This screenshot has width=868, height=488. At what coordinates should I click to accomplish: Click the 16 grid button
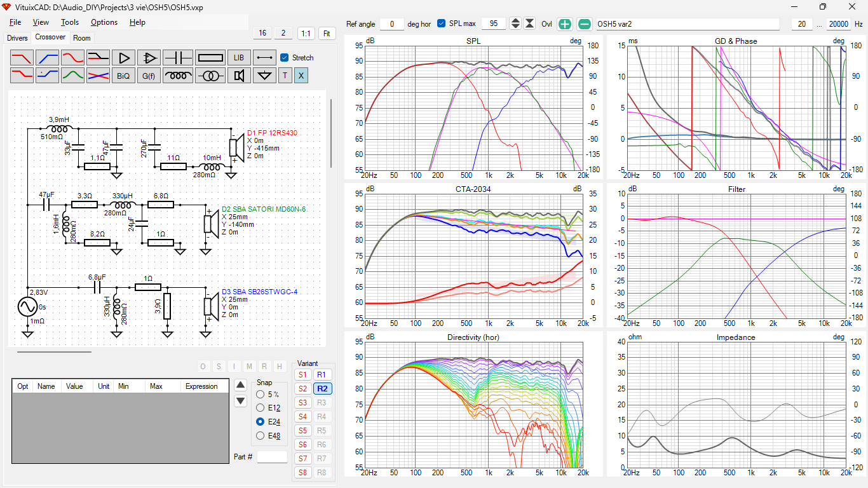coord(262,33)
